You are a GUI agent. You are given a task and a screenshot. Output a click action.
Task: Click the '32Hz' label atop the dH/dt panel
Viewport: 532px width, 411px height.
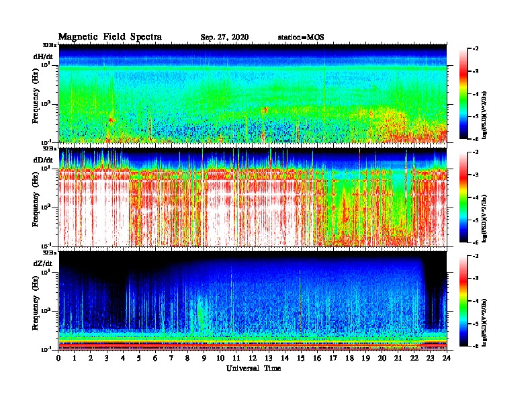(49, 45)
